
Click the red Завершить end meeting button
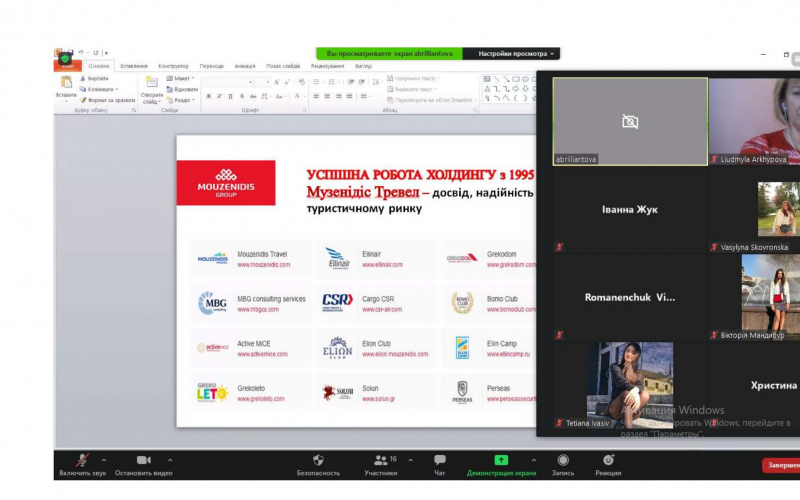point(782,465)
